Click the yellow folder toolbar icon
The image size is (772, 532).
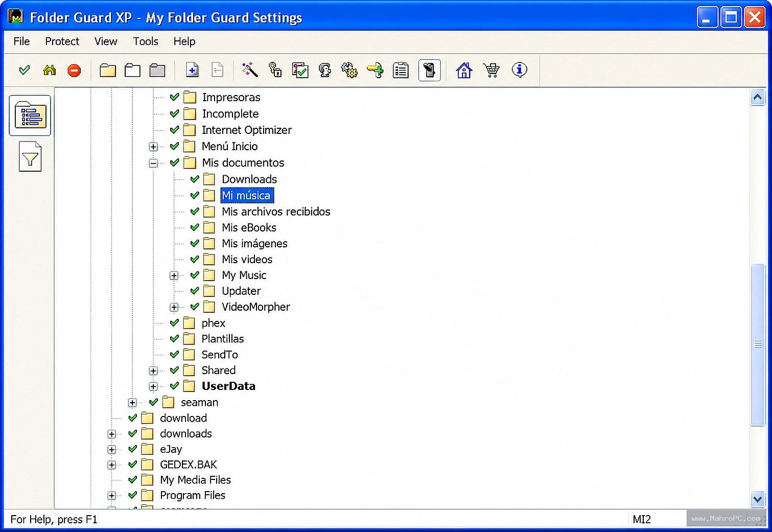(108, 70)
